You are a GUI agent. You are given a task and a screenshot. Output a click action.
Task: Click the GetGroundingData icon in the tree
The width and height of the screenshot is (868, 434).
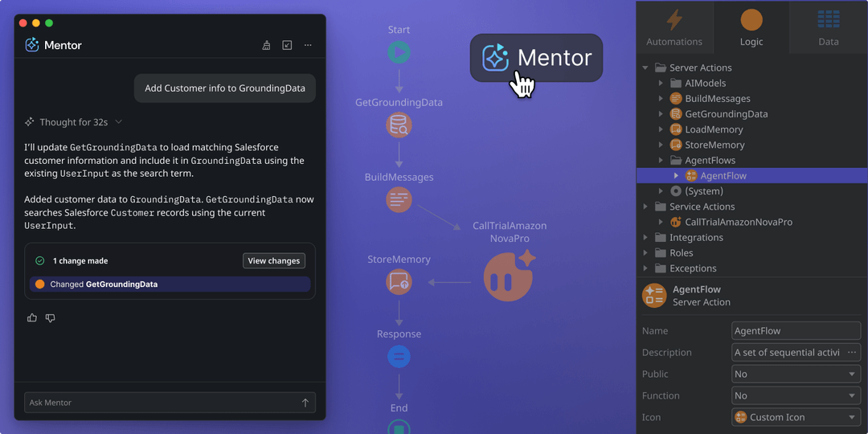click(x=675, y=114)
